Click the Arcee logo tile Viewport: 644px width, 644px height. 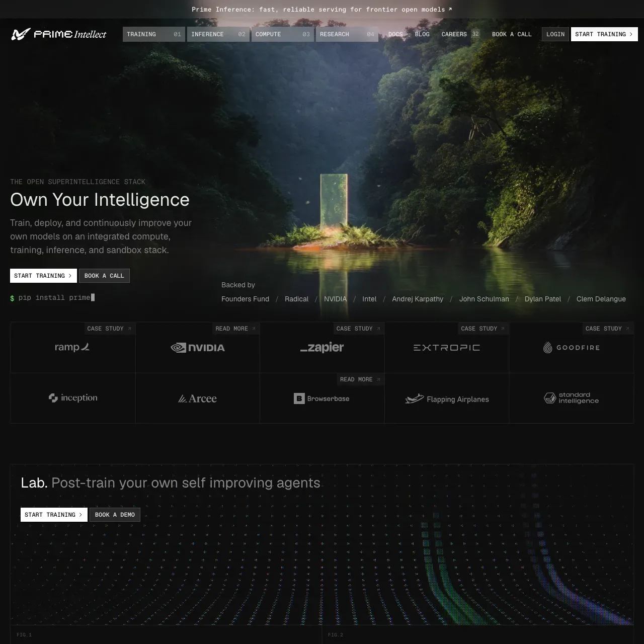(x=198, y=398)
